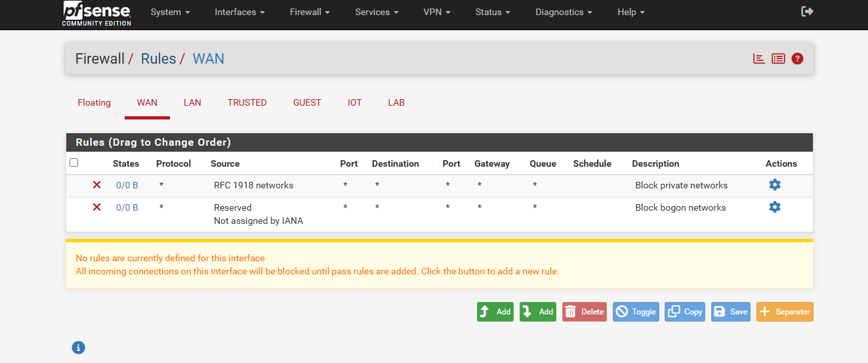868x363 pixels.
Task: Open states link 0/0 B for bogon networks
Action: tap(127, 207)
